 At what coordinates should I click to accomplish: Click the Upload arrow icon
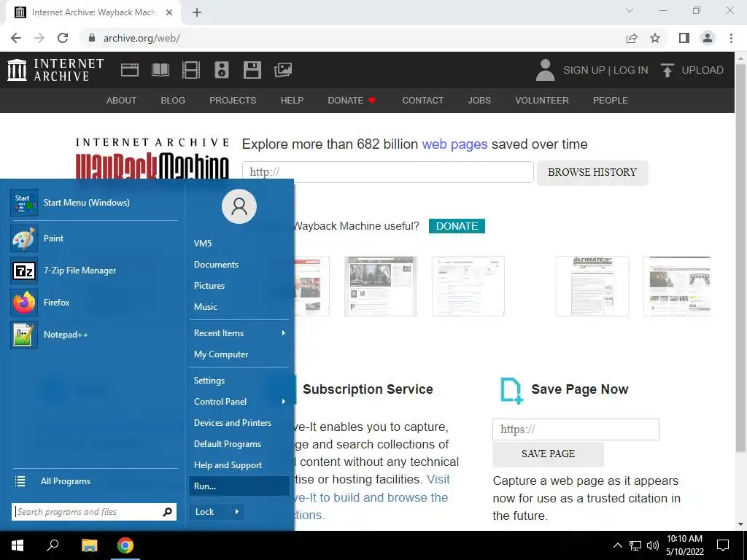point(667,70)
